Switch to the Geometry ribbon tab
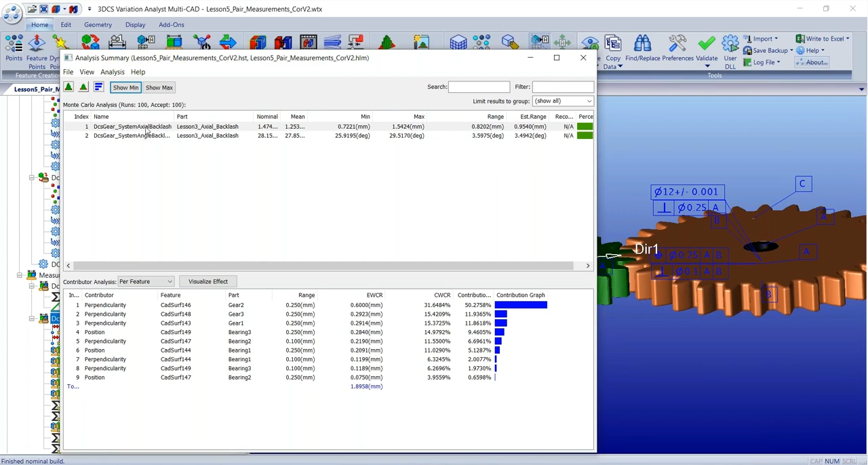This screenshot has width=868, height=465. [98, 25]
